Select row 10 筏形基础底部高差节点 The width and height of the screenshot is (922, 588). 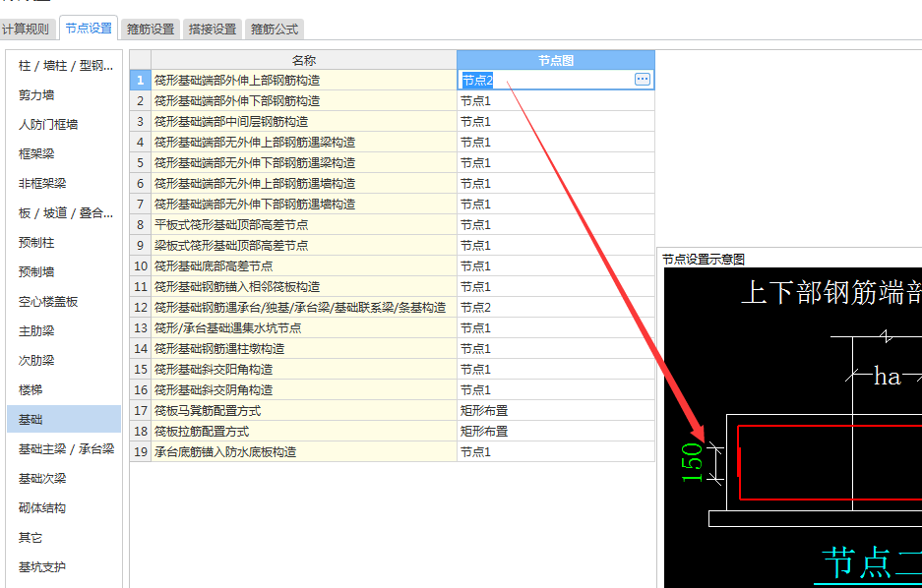click(304, 265)
